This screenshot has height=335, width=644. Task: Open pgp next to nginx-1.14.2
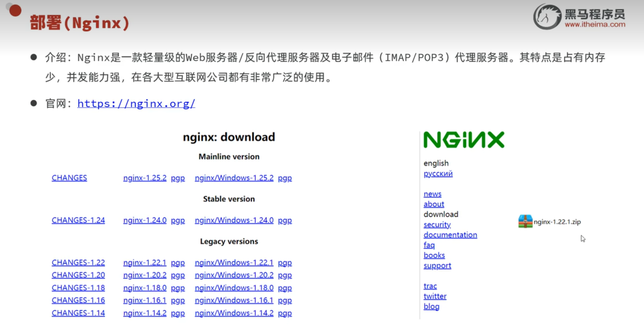point(178,313)
